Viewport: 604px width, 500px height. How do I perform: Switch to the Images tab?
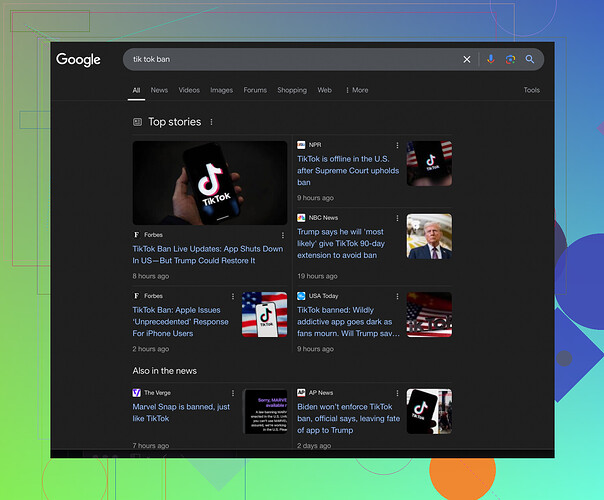pos(221,90)
